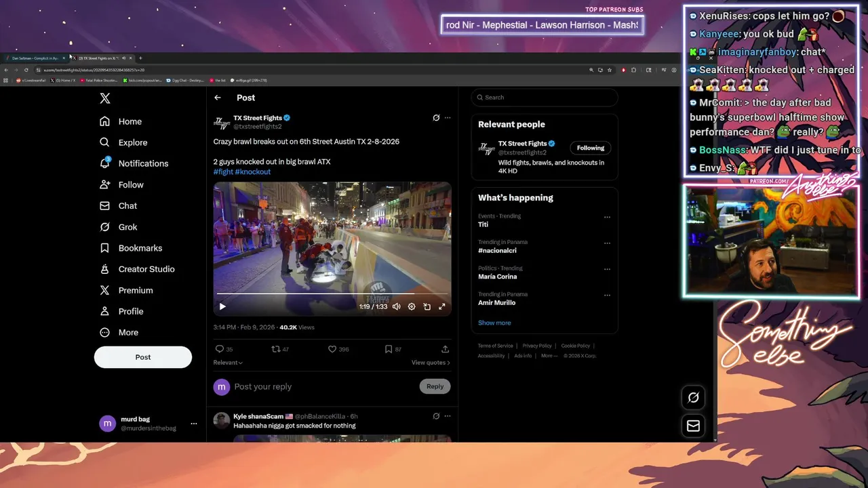Image resolution: width=868 pixels, height=488 pixels.
Task: Open the Follow sidebar item
Action: pyautogui.click(x=121, y=184)
